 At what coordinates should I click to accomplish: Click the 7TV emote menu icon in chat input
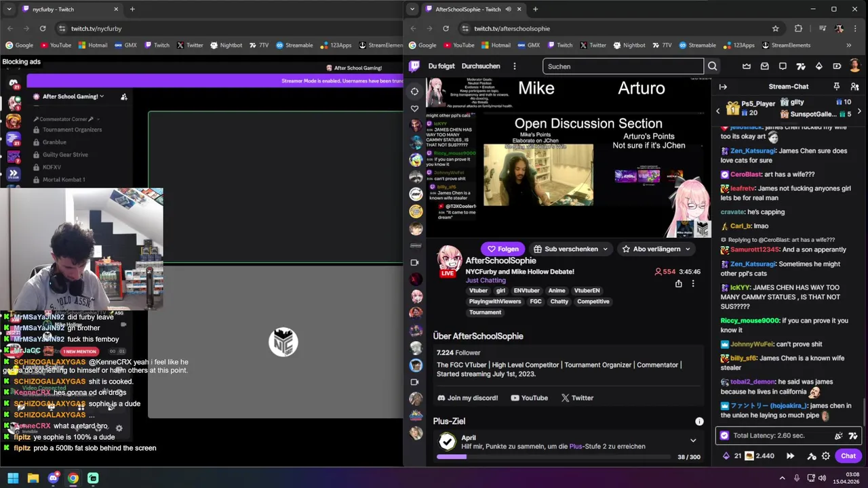(x=853, y=436)
